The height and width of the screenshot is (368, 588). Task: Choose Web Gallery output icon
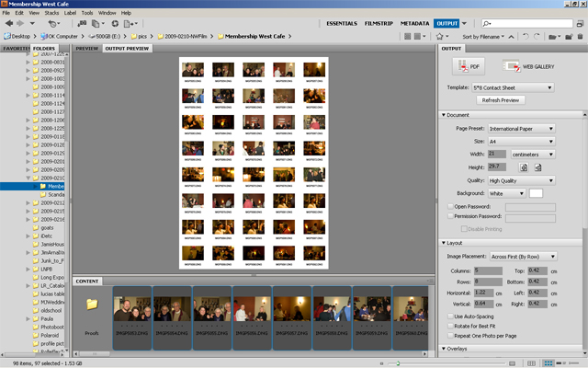(x=528, y=66)
